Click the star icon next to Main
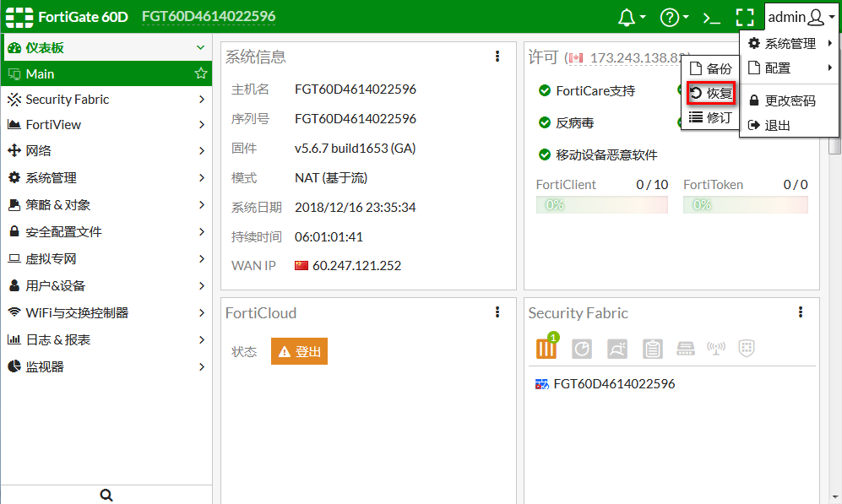Screen dimensions: 842x504 pyautogui.click(x=201, y=73)
